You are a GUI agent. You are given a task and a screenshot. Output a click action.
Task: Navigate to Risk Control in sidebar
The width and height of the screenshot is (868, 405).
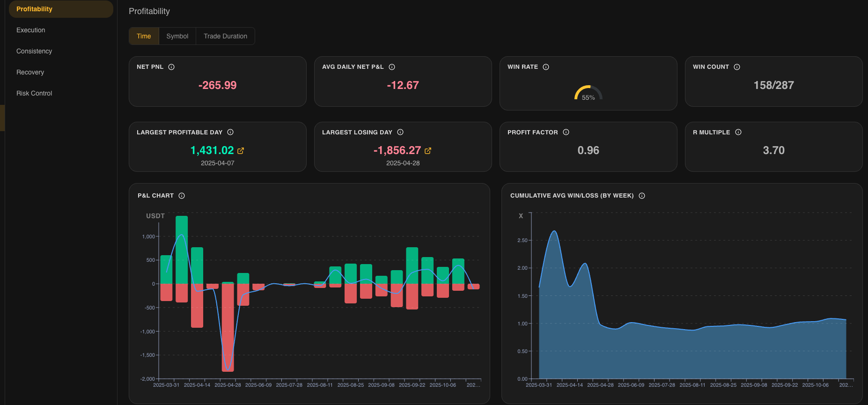point(34,93)
